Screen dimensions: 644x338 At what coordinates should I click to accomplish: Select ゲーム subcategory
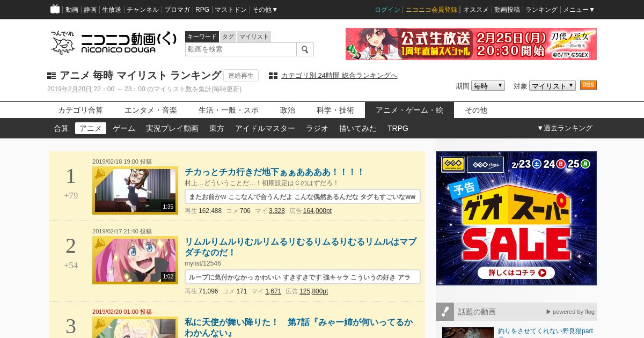click(124, 128)
